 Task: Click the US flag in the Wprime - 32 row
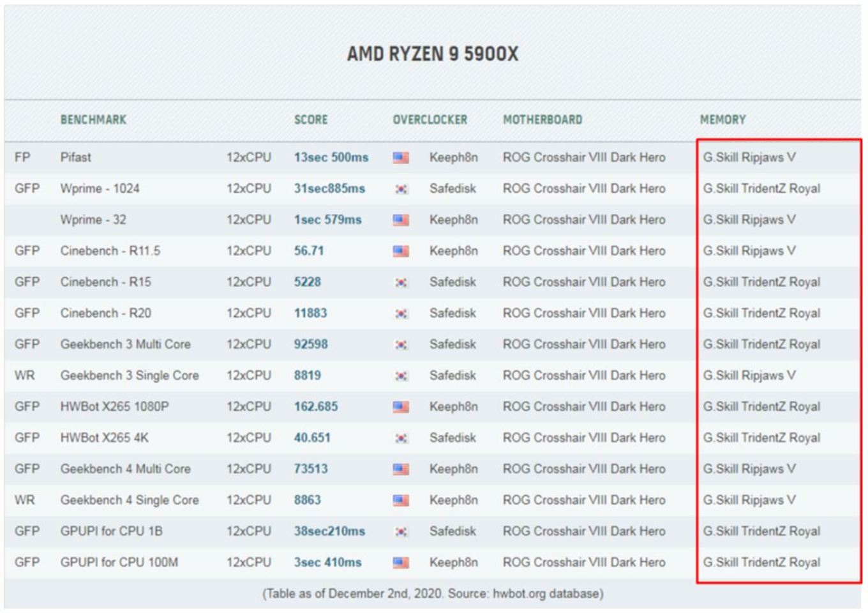(x=401, y=220)
